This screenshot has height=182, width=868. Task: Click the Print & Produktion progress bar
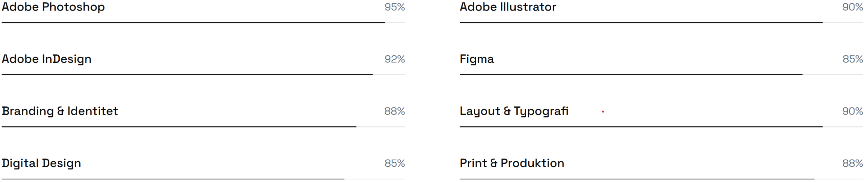[661, 179]
